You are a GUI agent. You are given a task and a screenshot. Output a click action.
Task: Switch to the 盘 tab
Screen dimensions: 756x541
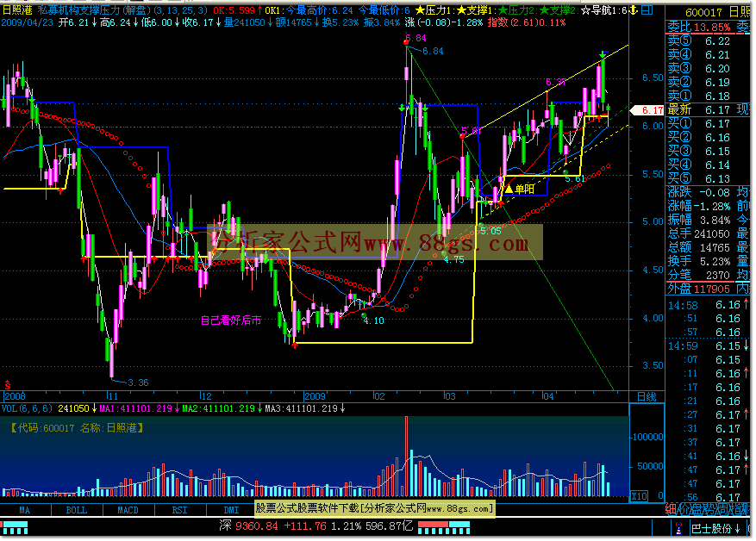tap(697, 509)
